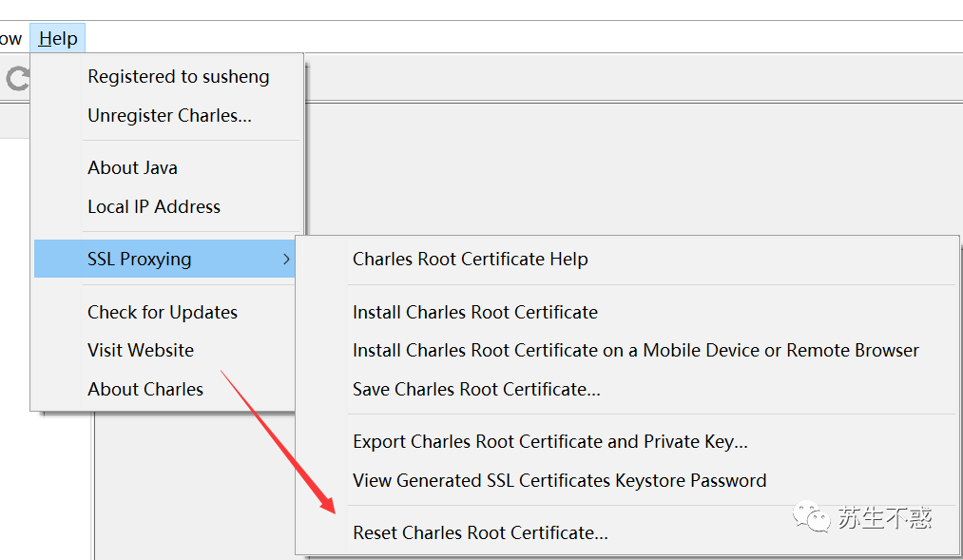Viewport: 963px width, 560px height.
Task: Choose Visit Website
Action: click(x=141, y=350)
